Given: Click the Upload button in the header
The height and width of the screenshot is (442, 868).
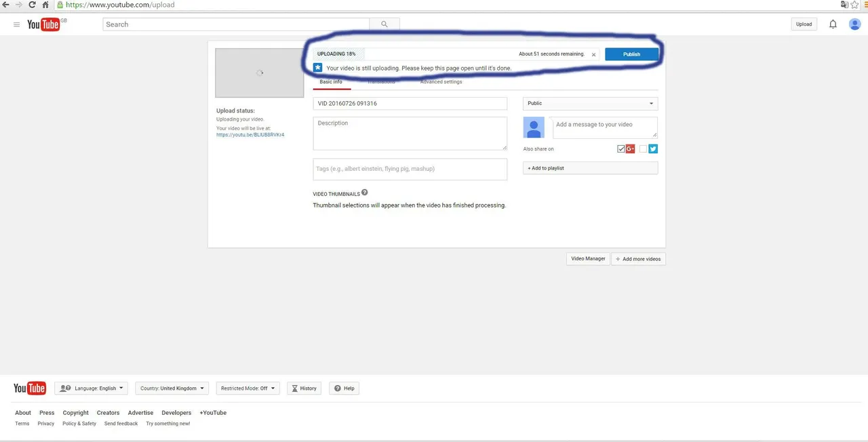Looking at the screenshot, I should point(804,24).
